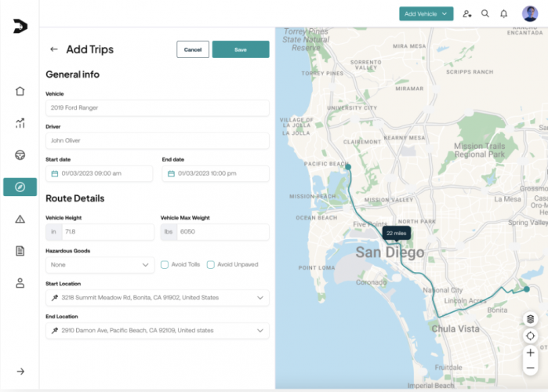The height and width of the screenshot is (392, 548).
Task: Enable the Avoid Tolls checkbox
Action: click(165, 265)
